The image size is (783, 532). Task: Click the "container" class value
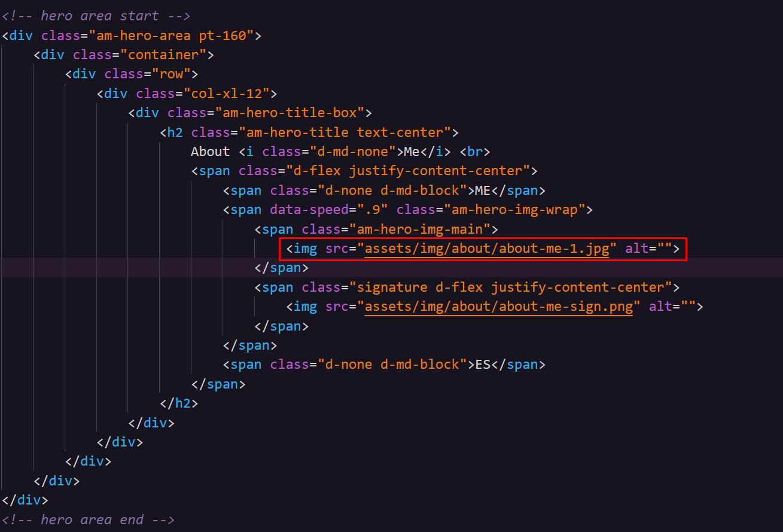pos(163,54)
